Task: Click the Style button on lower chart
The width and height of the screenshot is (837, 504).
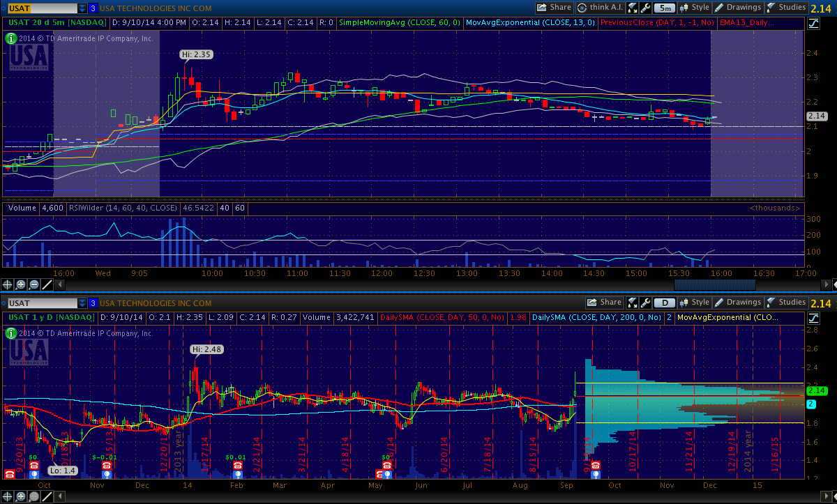Action: click(x=695, y=303)
